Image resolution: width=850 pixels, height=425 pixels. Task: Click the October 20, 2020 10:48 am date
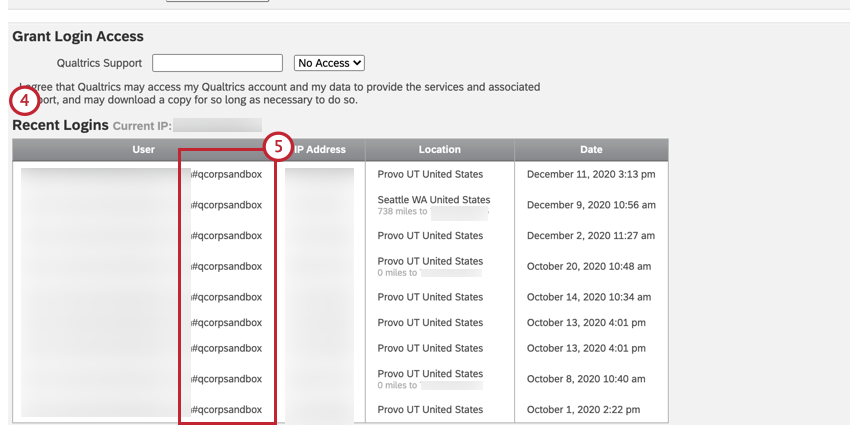(x=588, y=267)
